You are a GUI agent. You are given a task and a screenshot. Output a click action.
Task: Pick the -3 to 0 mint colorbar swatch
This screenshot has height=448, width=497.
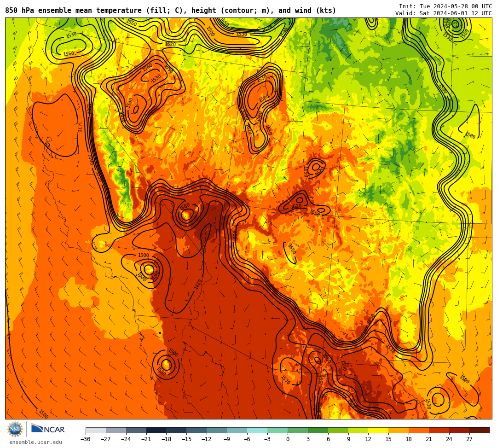(277, 430)
